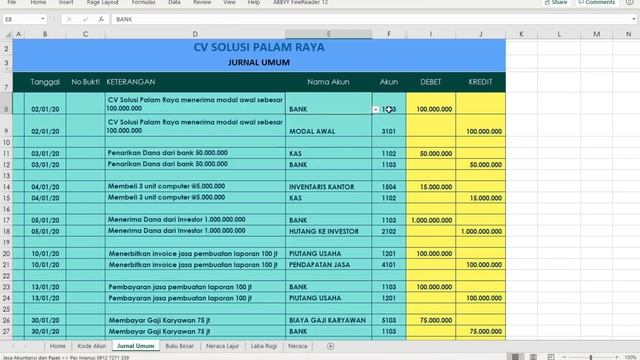Open the Help ribbon tab

253,2
